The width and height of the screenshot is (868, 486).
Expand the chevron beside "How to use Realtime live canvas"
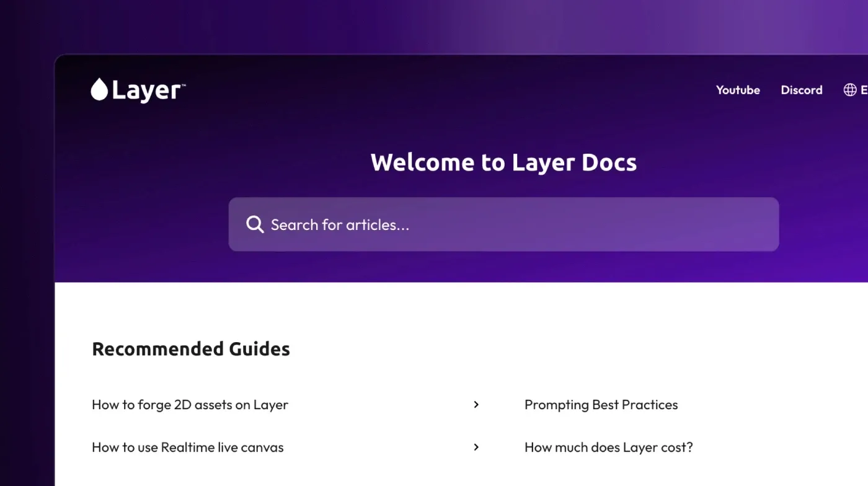pos(476,447)
